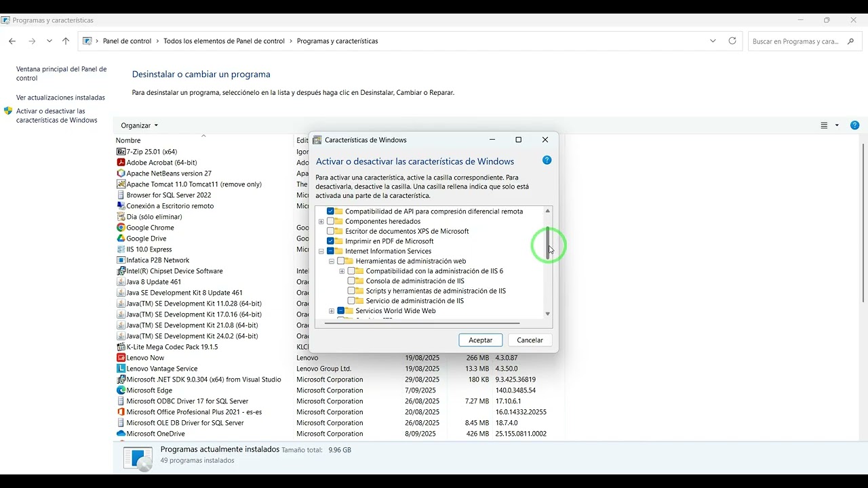Check Scripts y herramientas de administración de IIS
This screenshot has height=488, width=868.
pyautogui.click(x=351, y=291)
